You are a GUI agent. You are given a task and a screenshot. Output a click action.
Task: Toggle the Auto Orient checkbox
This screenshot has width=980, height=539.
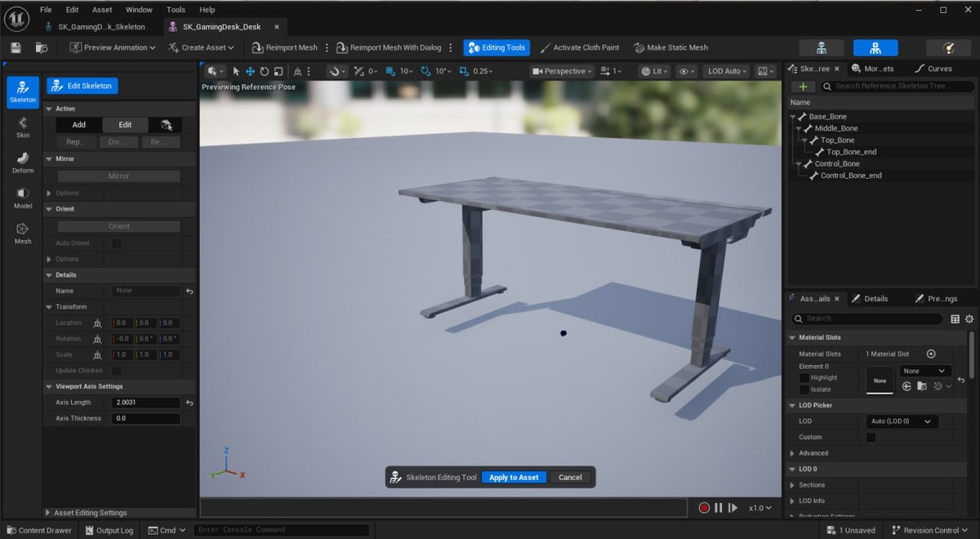(x=116, y=243)
